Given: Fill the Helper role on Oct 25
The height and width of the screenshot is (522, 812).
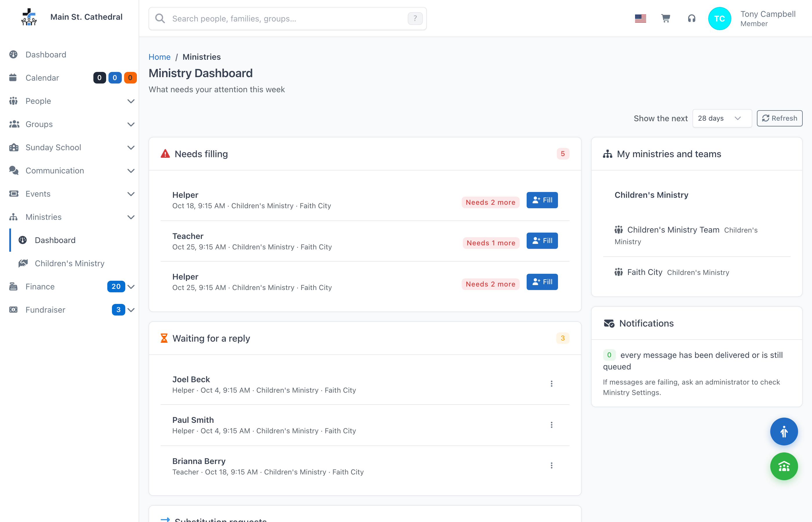Looking at the screenshot, I should (542, 282).
